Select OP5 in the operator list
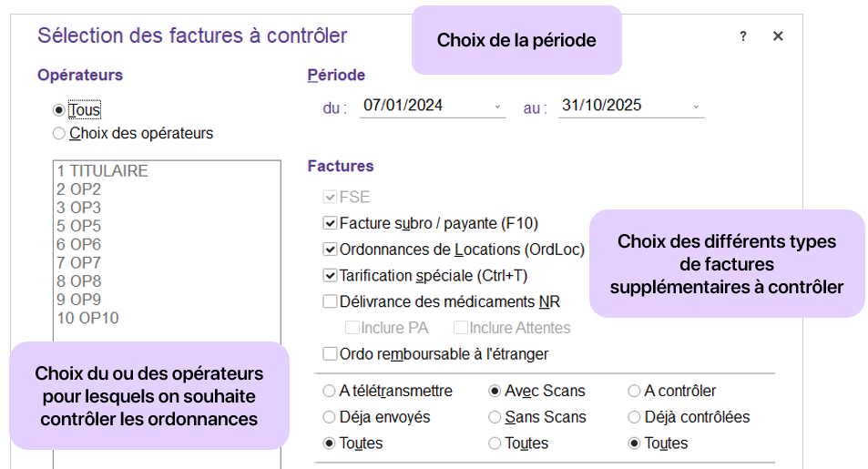The image size is (868, 469). [x=79, y=226]
